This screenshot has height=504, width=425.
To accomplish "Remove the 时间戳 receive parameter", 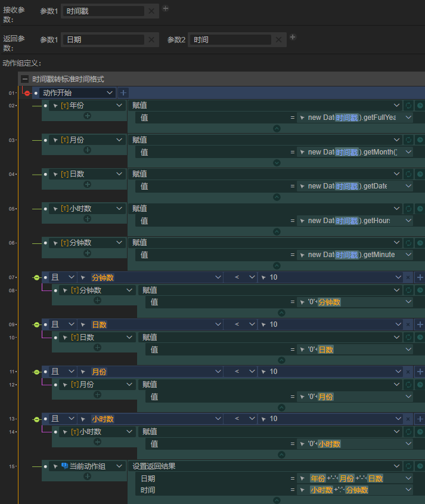I will coord(151,11).
